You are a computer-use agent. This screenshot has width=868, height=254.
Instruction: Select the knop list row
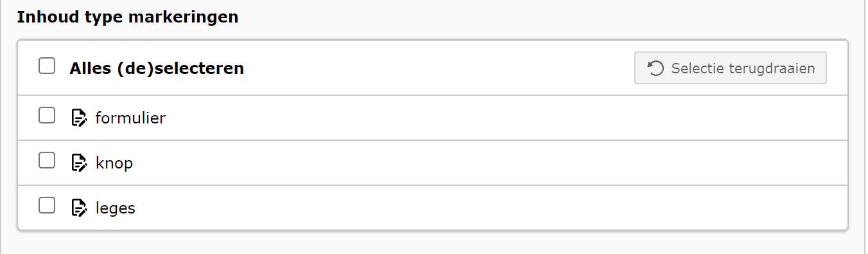tap(433, 163)
